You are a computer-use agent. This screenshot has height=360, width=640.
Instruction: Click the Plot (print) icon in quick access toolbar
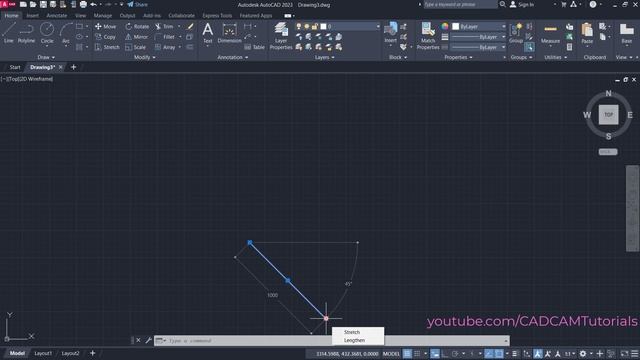(83, 4)
